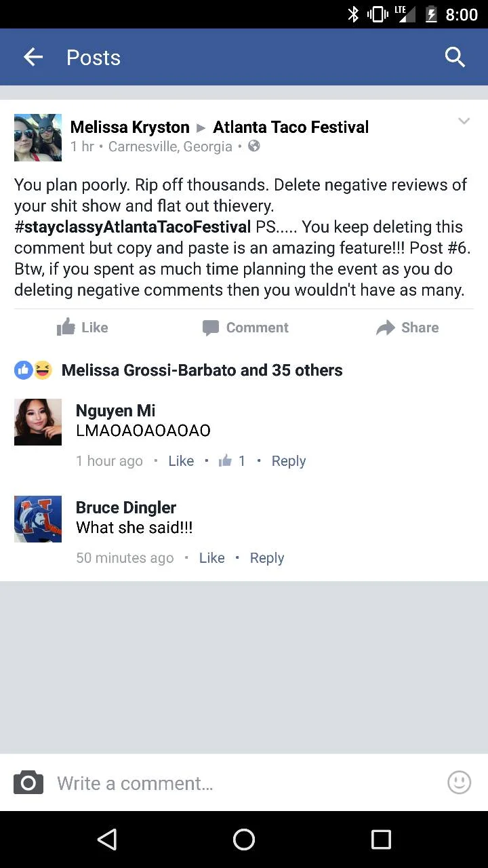Tap the camera icon to attach photo
The width and height of the screenshot is (488, 868).
coord(28,783)
